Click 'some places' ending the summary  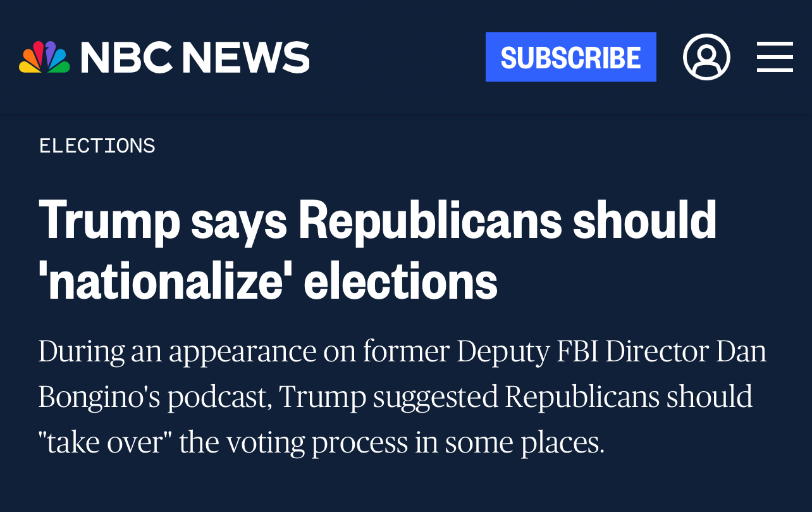[524, 442]
